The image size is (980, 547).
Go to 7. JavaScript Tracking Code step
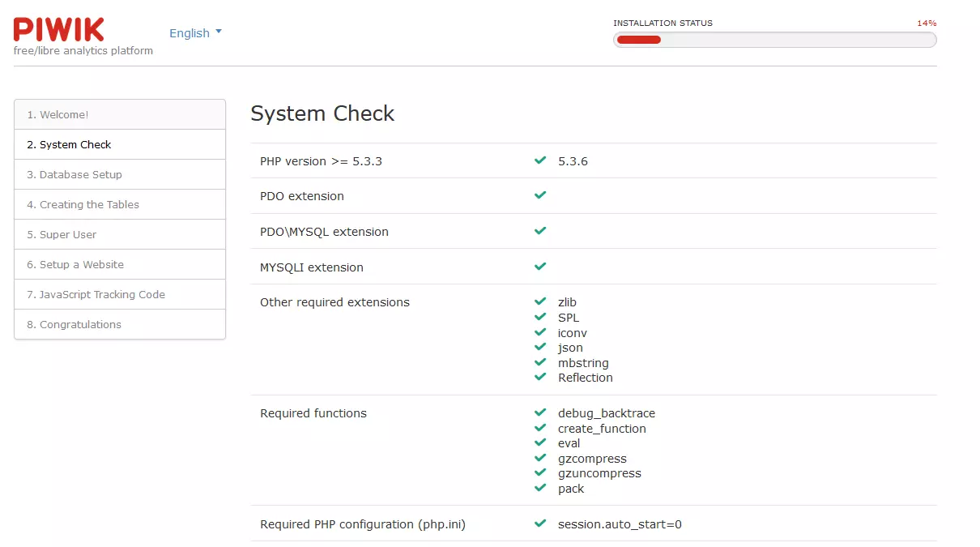(x=120, y=294)
